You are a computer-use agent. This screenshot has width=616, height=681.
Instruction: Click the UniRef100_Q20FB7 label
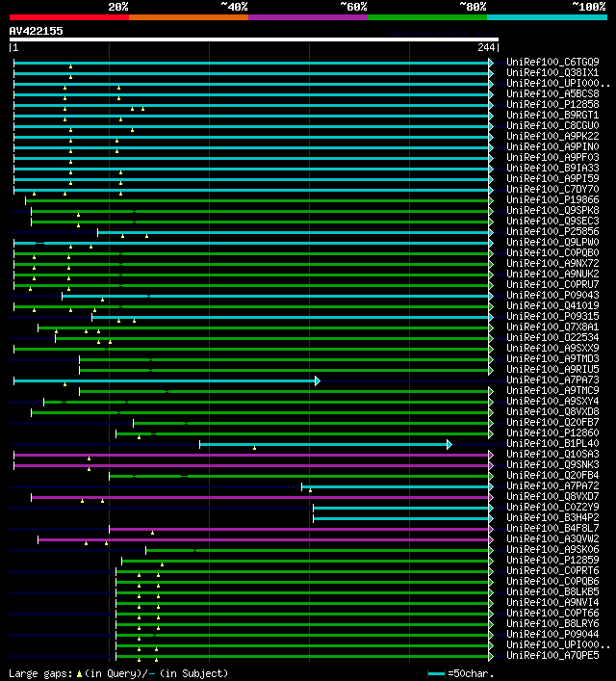pyautogui.click(x=552, y=422)
